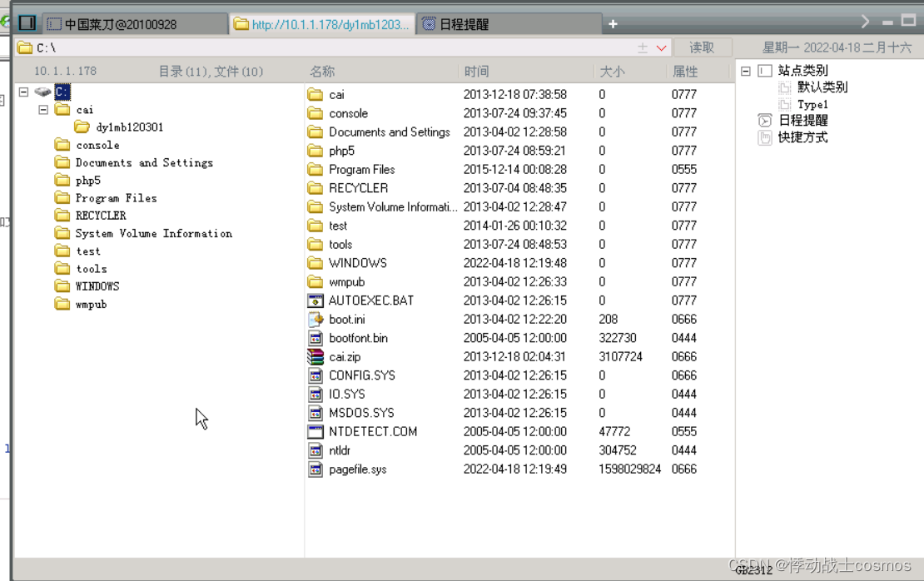This screenshot has height=581, width=924.
Task: Click the IO.SYS file icon
Action: pos(315,395)
